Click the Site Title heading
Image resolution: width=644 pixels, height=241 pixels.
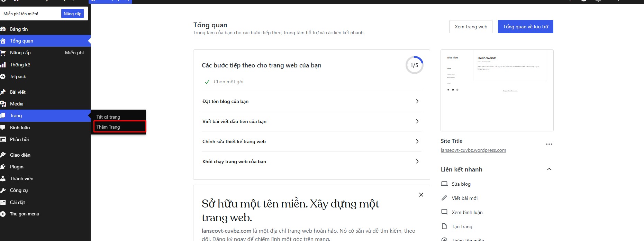click(x=451, y=141)
